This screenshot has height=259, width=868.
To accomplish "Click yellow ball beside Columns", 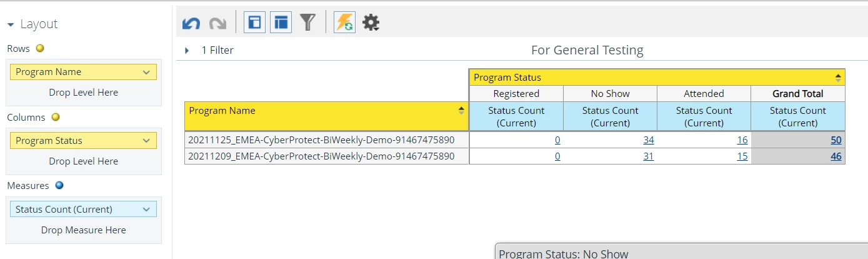I will coord(55,117).
